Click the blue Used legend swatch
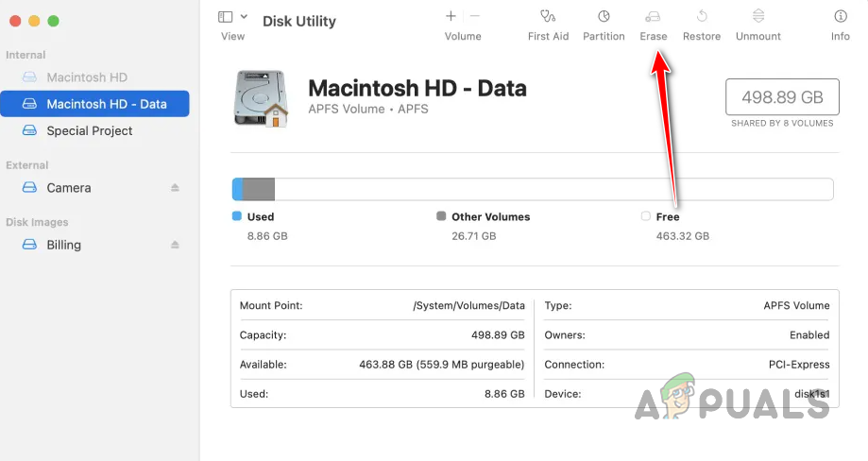Screen dimensions: 868x461 (x=237, y=215)
